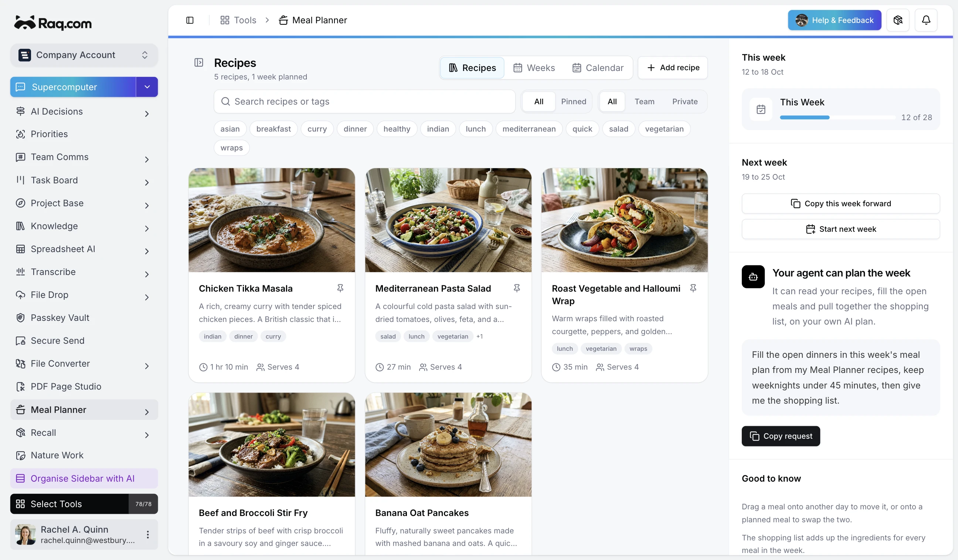Click the Transcribe waveform icon
The height and width of the screenshot is (560, 958).
[21, 272]
